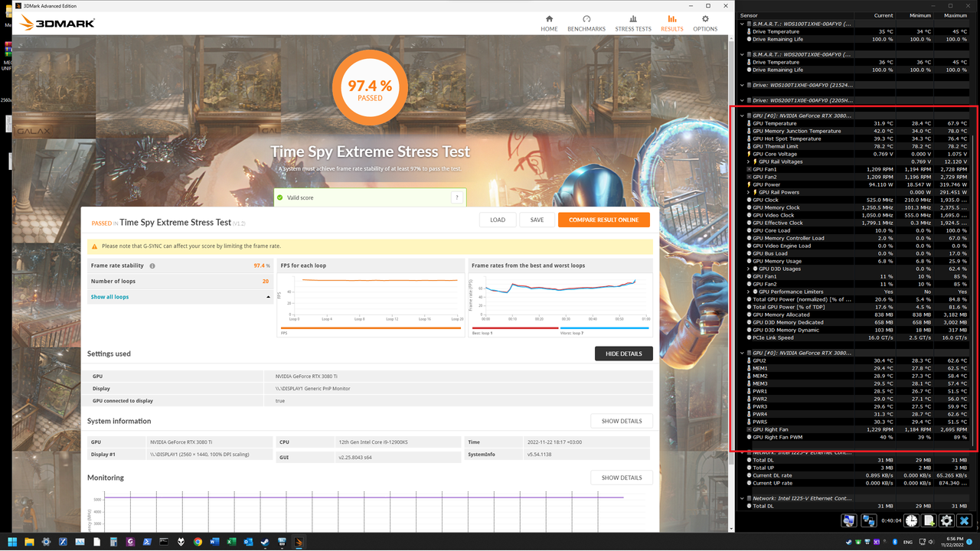
Task: Click HWiNFO remote network computers icon
Action: tap(869, 520)
